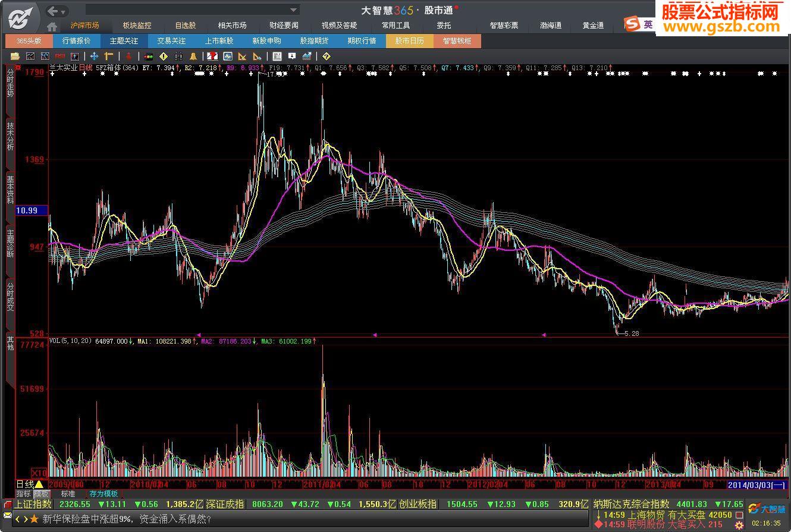Click the 大智慧 arrow logo icon

point(21,18)
